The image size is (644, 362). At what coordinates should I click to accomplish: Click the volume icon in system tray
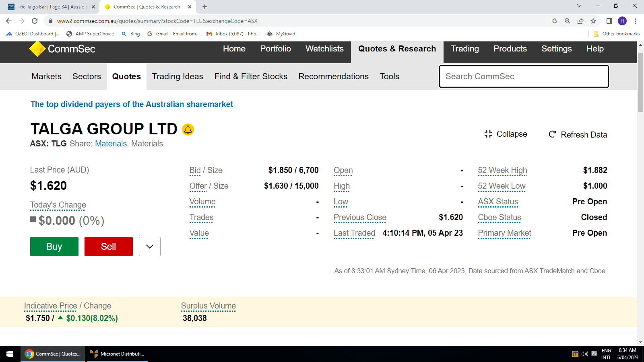(x=584, y=354)
